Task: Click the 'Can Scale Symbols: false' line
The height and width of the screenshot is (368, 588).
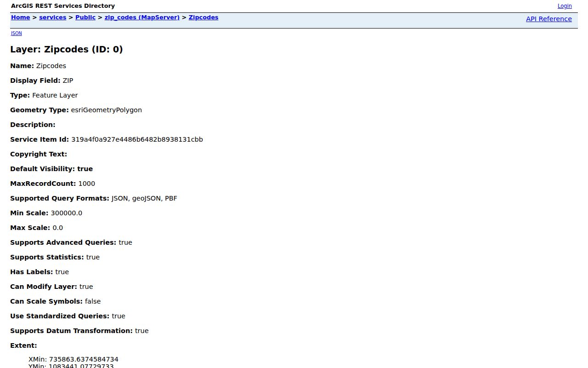Action: click(55, 301)
